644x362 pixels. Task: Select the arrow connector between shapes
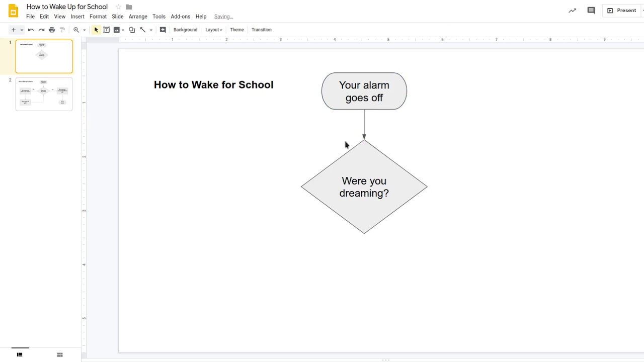click(x=364, y=125)
